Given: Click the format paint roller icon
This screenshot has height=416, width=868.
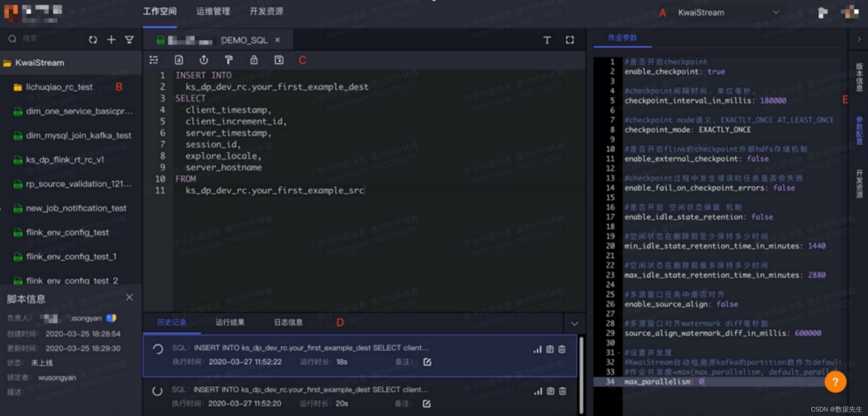Looking at the screenshot, I should point(229,60).
